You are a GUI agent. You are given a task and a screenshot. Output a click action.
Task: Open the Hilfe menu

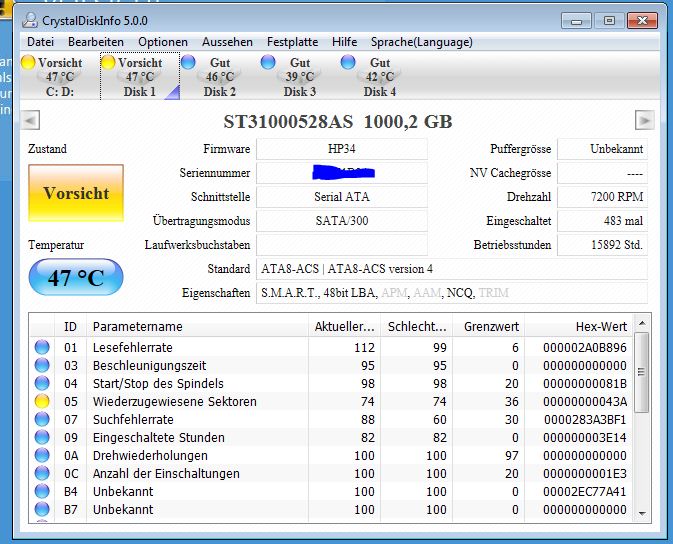pyautogui.click(x=344, y=42)
